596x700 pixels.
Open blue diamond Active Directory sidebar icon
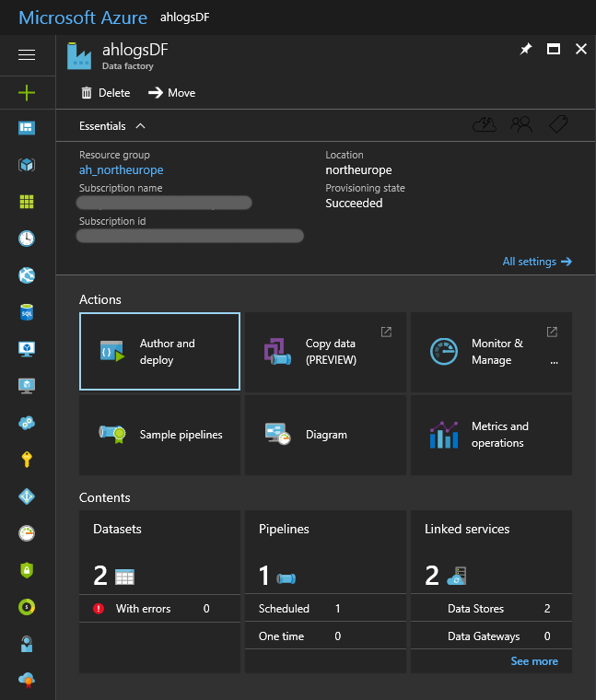(27, 496)
